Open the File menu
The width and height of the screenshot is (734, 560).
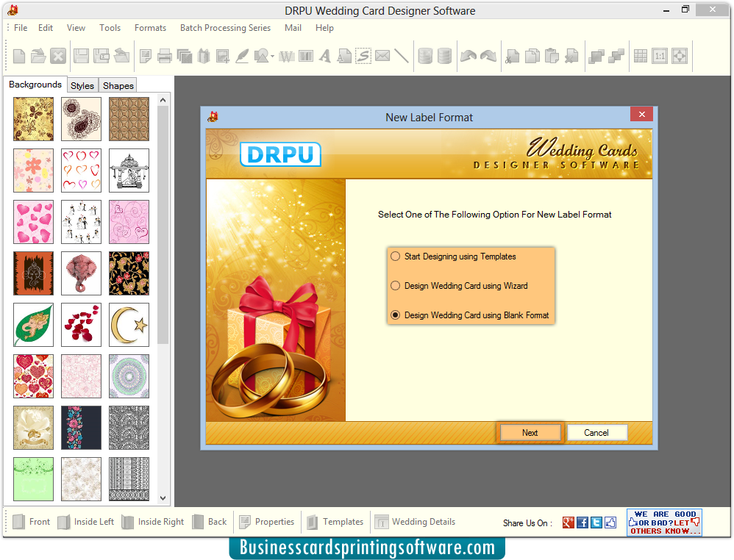click(21, 28)
